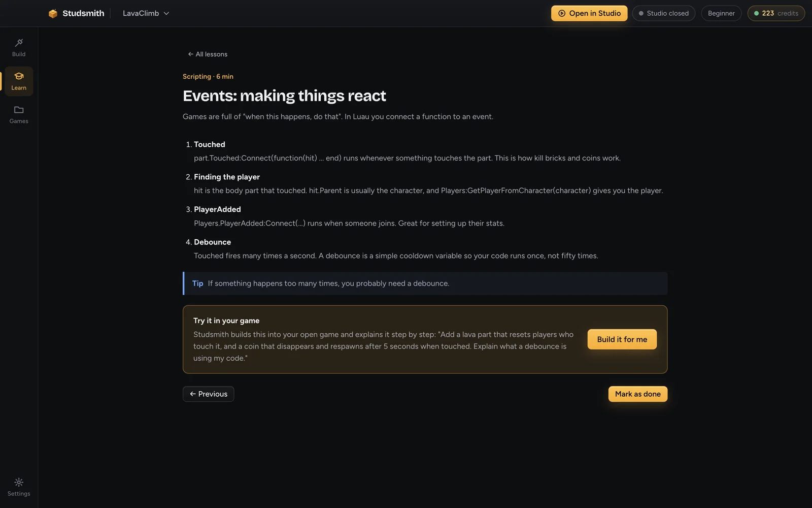Click the Open in Studio button
This screenshot has height=508, width=812.
589,13
